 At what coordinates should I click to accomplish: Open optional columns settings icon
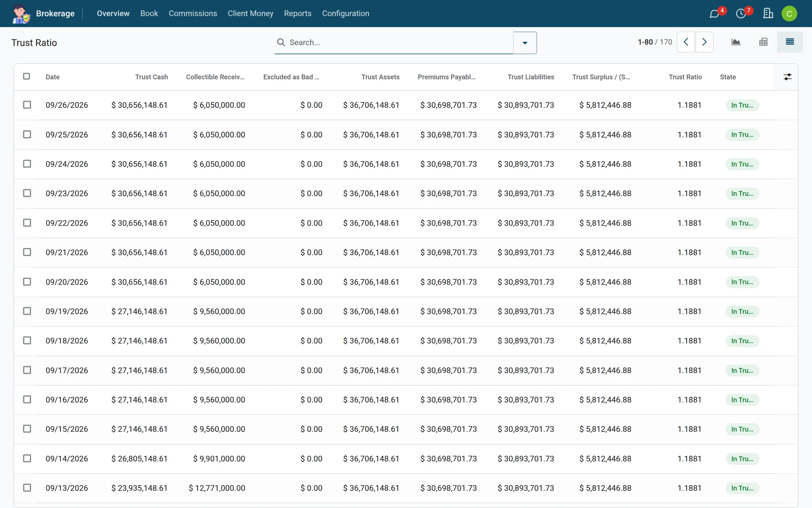[x=787, y=77]
